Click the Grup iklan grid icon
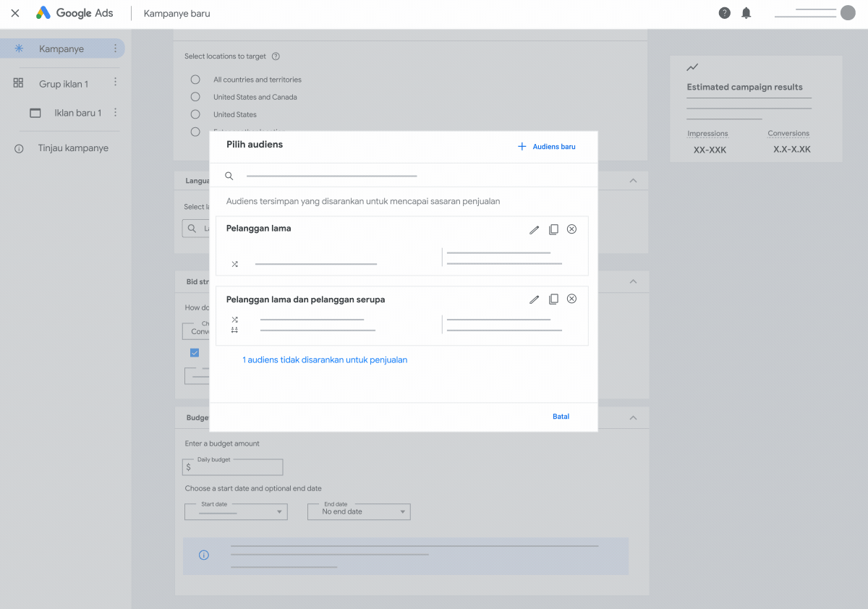868x609 pixels. 19,83
